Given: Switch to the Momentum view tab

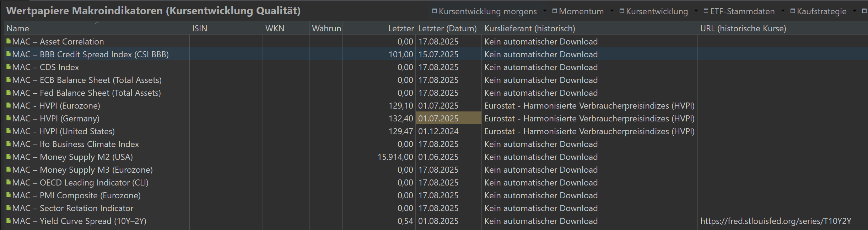Looking at the screenshot, I should [x=581, y=11].
